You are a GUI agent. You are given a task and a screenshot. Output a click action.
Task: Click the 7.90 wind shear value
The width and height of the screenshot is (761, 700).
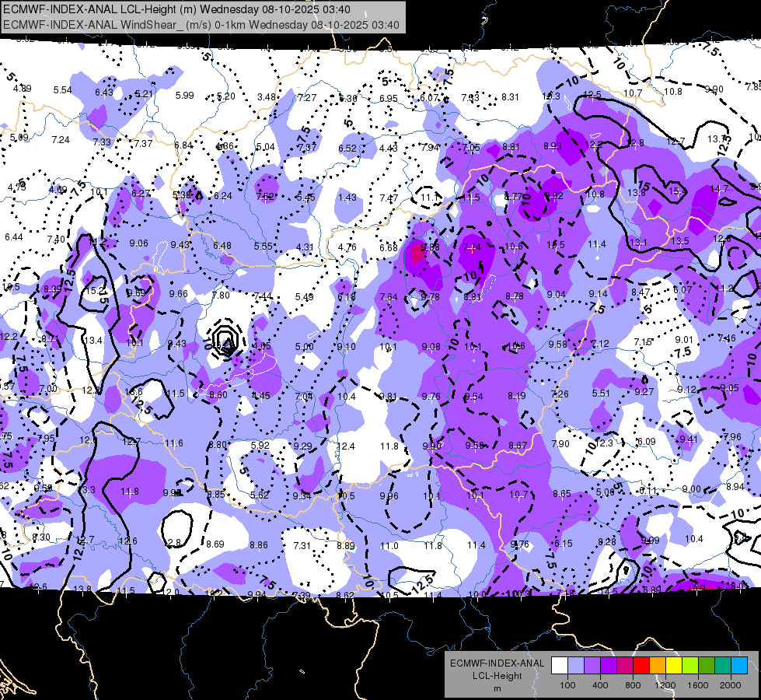click(560, 444)
